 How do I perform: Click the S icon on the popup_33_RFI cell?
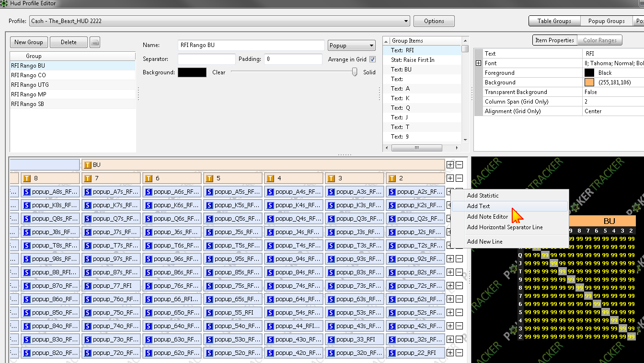pos(331,340)
